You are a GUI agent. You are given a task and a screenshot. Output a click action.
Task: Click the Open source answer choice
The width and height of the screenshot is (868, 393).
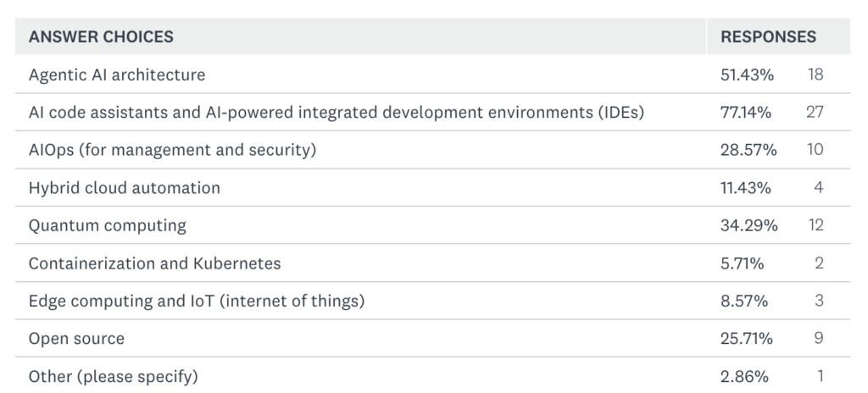tap(76, 339)
